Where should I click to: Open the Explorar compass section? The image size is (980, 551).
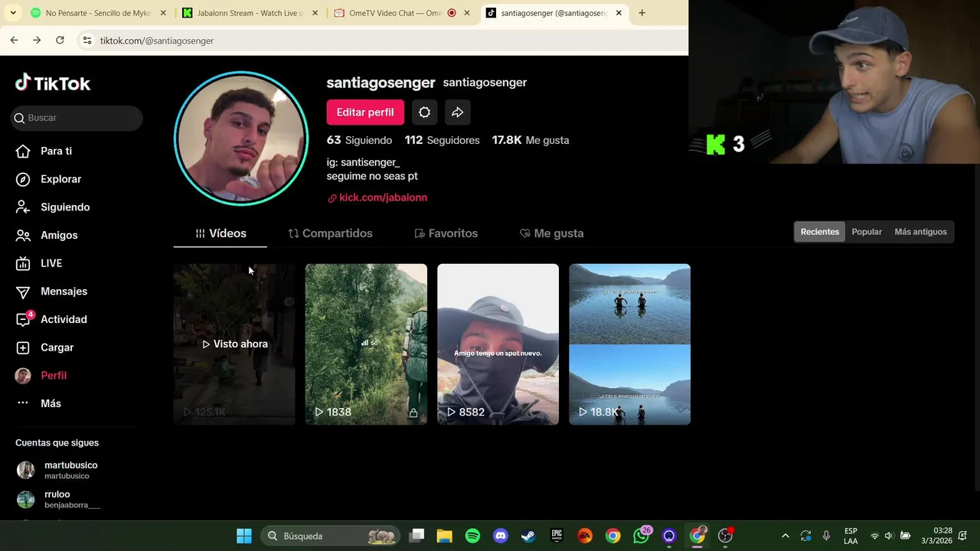click(x=49, y=179)
